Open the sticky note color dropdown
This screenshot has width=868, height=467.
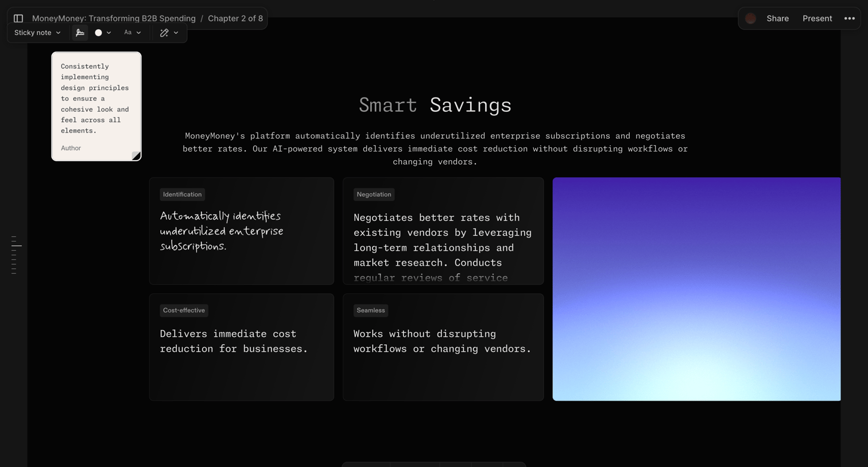tap(103, 33)
